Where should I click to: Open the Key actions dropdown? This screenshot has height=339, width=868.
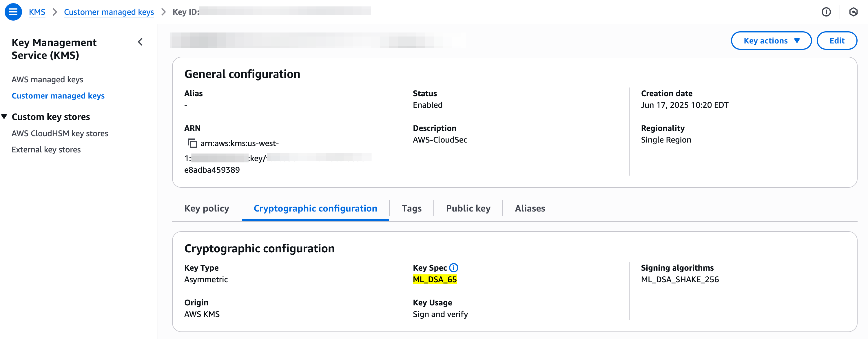pyautogui.click(x=771, y=41)
